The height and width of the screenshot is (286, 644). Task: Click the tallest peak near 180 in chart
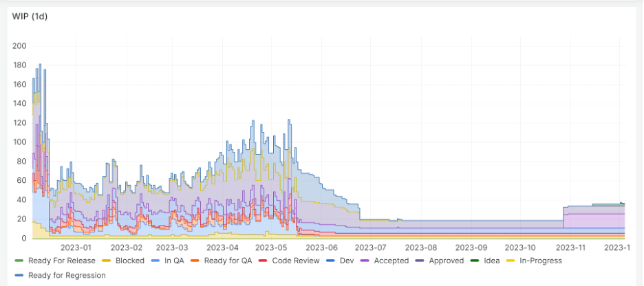coord(40,65)
